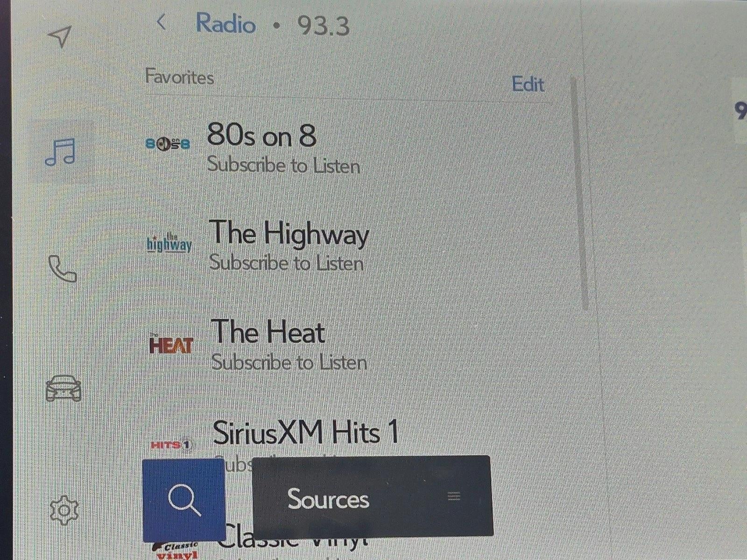Tap Subscribe to Listen under The Highway
Screen dimensions: 747x560
point(286,263)
